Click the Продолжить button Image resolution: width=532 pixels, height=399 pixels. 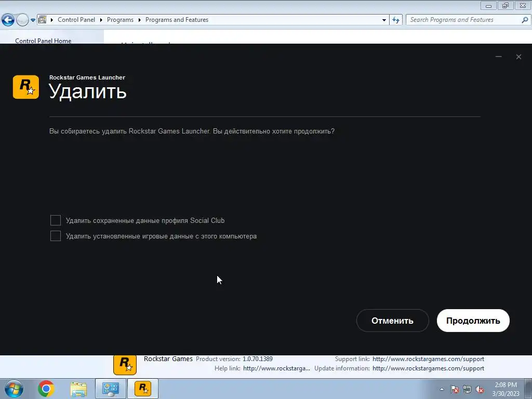[473, 321]
